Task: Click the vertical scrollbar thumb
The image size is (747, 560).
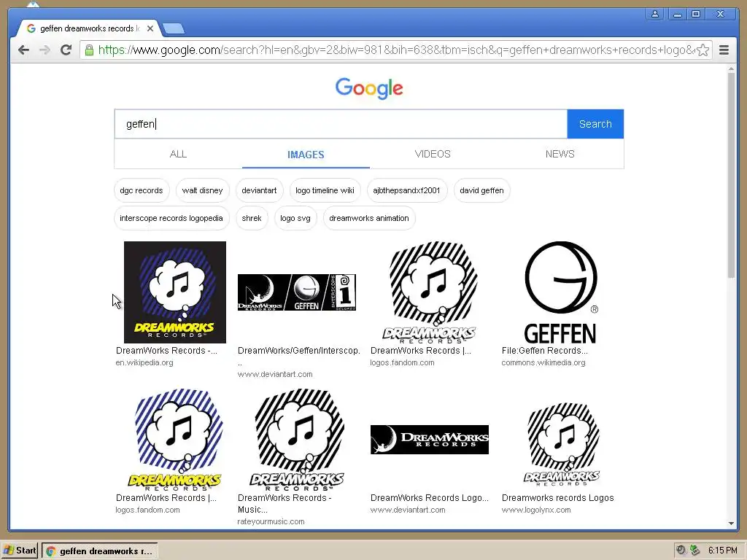Action: tap(731, 175)
